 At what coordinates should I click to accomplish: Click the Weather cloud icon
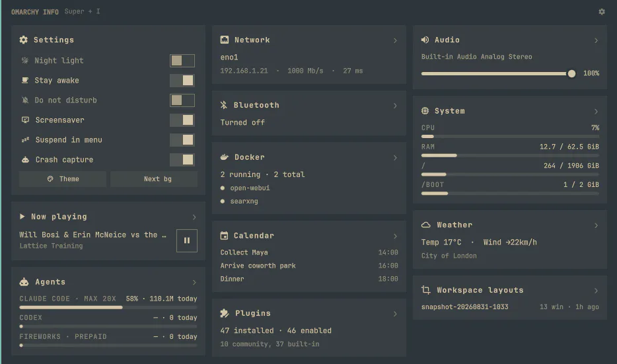pyautogui.click(x=426, y=225)
